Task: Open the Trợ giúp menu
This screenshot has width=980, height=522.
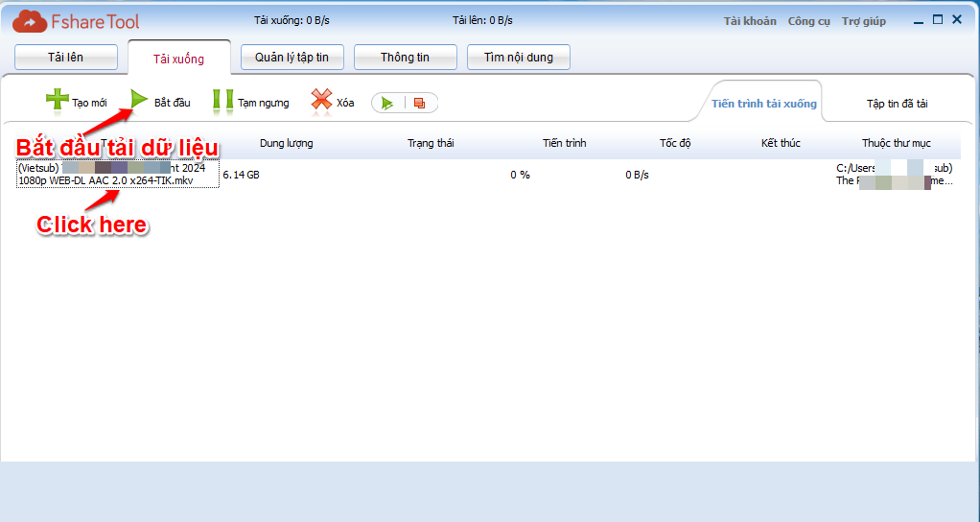Action: coord(863,21)
